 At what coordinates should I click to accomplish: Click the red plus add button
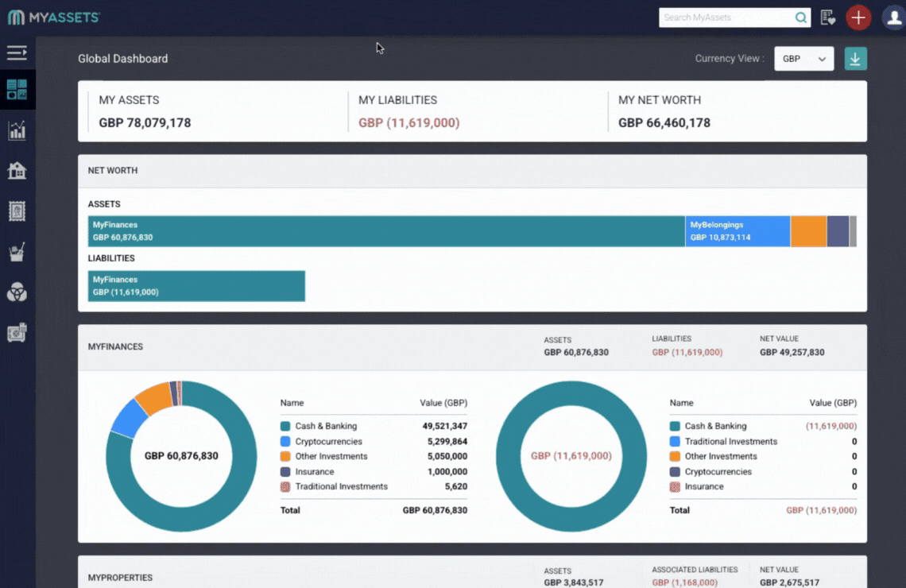click(x=858, y=17)
